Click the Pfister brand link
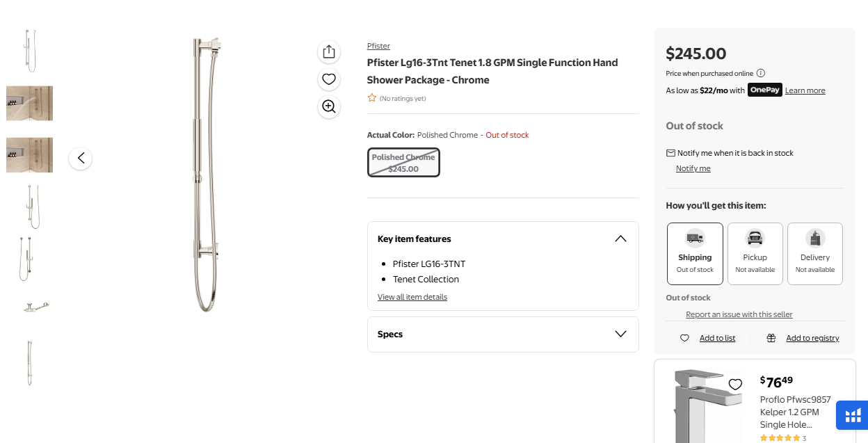The image size is (868, 443). tap(378, 46)
